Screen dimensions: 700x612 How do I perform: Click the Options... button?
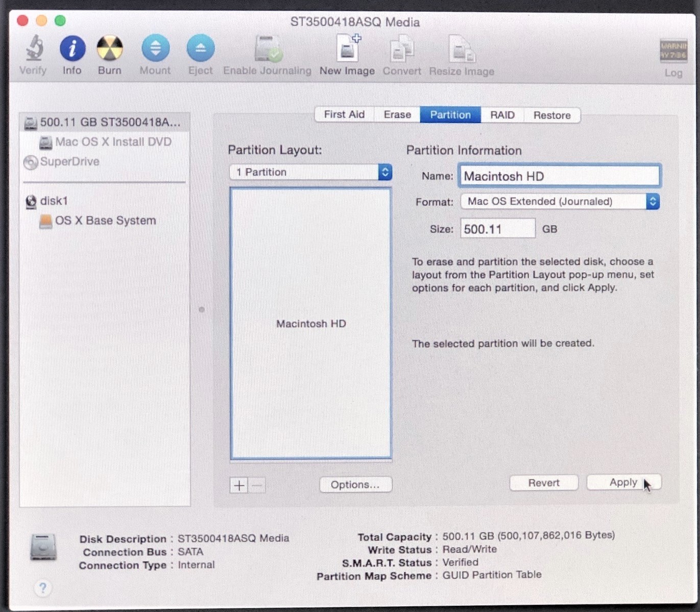point(355,484)
